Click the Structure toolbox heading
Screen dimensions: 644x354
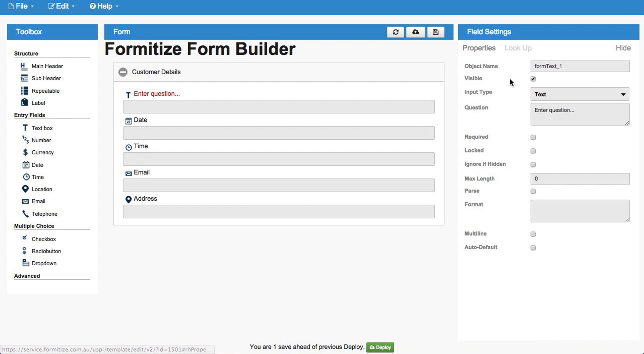[x=26, y=53]
